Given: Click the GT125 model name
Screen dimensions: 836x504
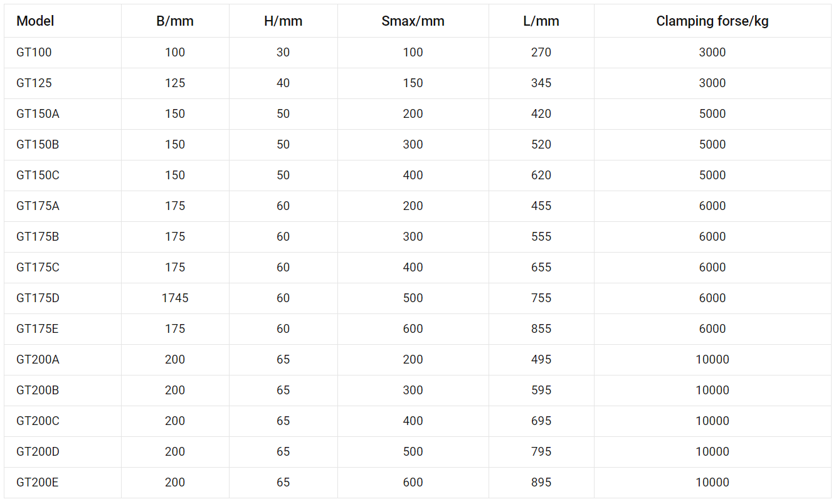Looking at the screenshot, I should [34, 83].
